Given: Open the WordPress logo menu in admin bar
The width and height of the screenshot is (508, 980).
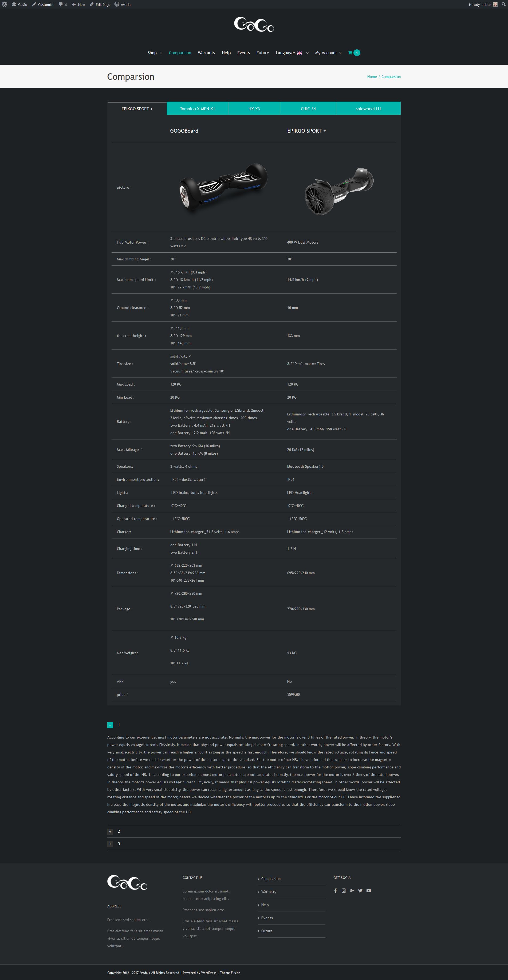Looking at the screenshot, I should (x=5, y=5).
